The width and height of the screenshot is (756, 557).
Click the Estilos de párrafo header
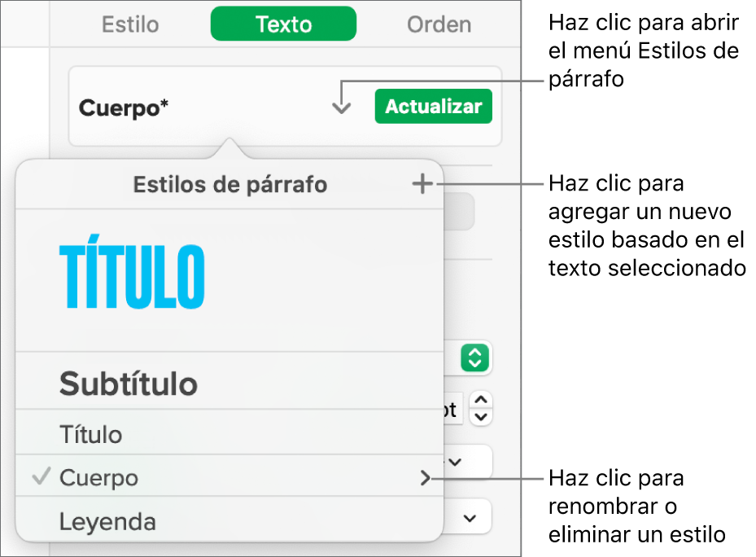pos(230,184)
